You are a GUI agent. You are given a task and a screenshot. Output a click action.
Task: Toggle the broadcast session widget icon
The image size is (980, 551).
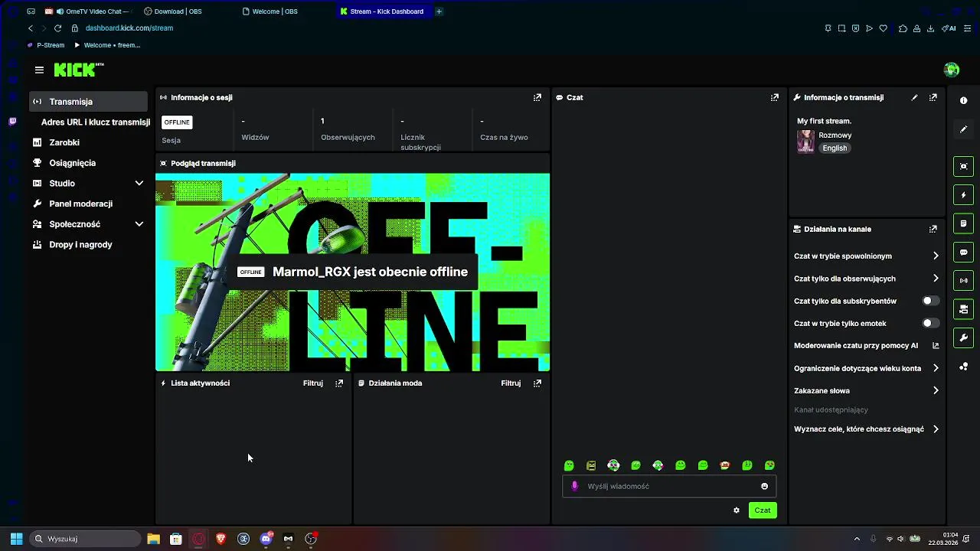pyautogui.click(x=964, y=280)
